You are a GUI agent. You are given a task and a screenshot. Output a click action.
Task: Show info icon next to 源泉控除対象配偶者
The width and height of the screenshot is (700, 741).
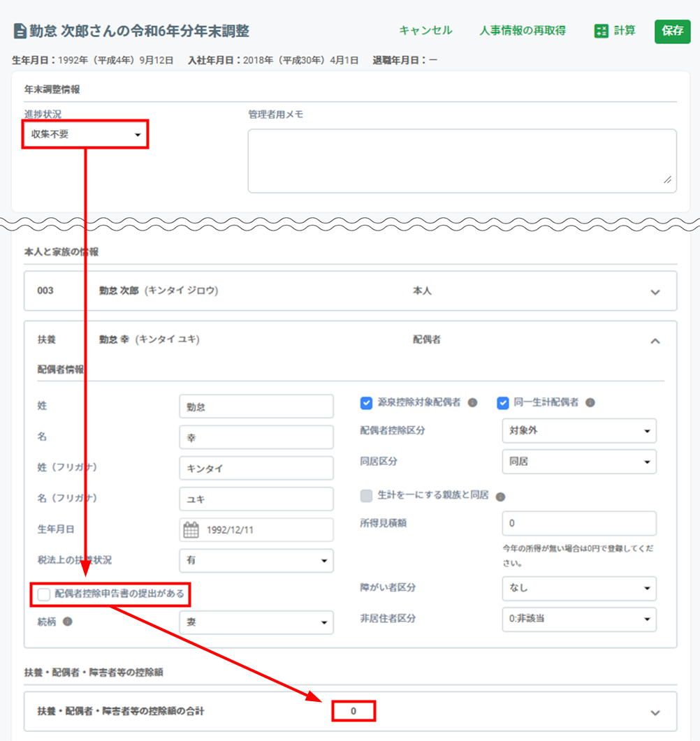point(472,403)
